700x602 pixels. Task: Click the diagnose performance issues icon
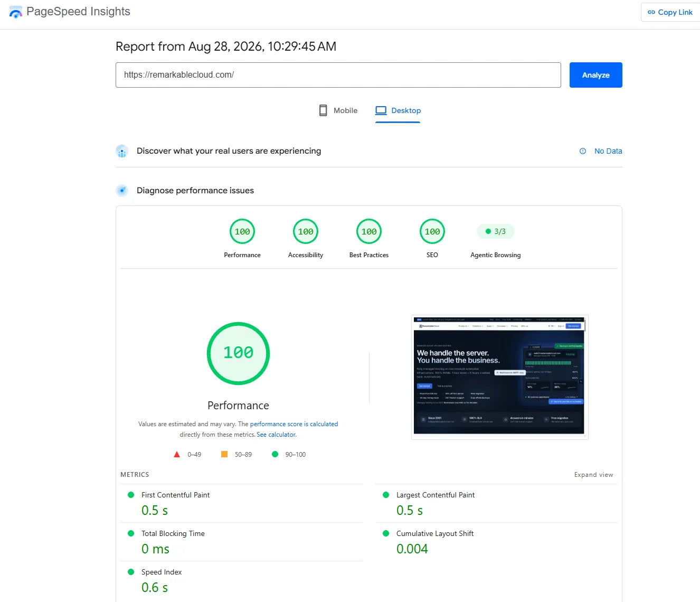point(122,191)
